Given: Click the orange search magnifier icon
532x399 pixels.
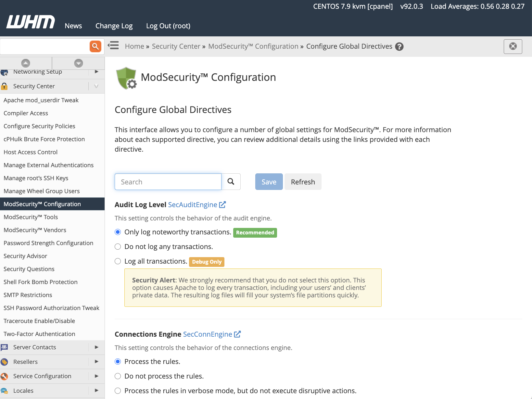Looking at the screenshot, I should [x=95, y=46].
